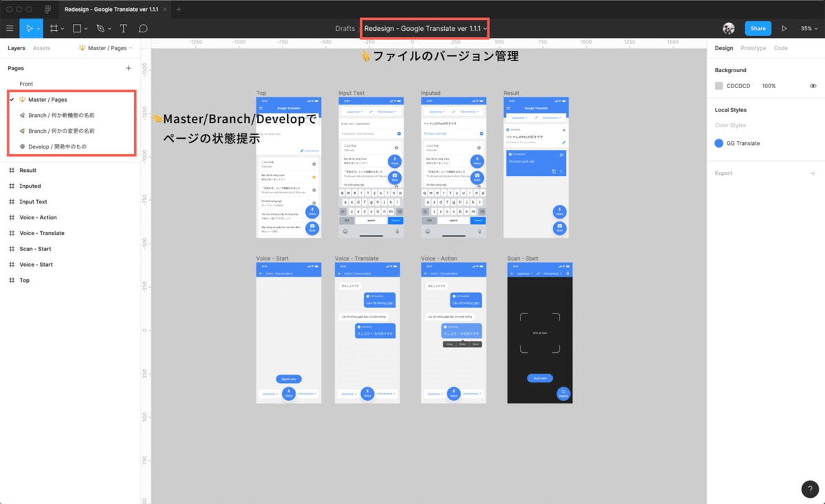Select the Voice - Start frame on canvas
The height and width of the screenshot is (504, 825).
(x=289, y=333)
